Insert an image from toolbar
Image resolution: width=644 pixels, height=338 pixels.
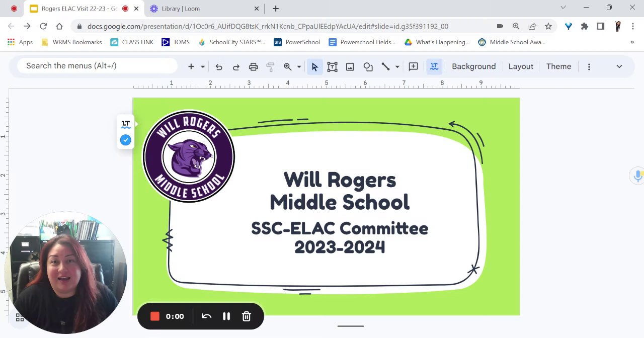tap(350, 66)
